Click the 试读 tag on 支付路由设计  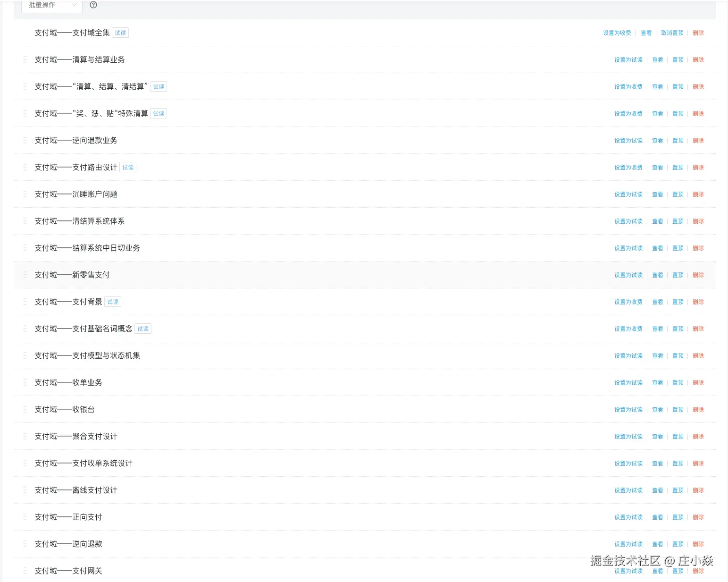[x=127, y=167]
